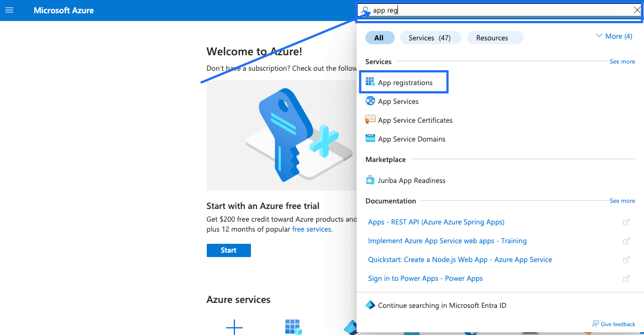
Task: Open Sign in to Power Apps documentation
Action: (425, 279)
